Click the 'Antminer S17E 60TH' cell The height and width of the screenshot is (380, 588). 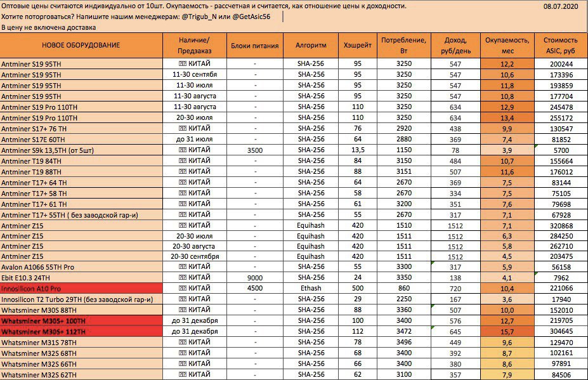(81, 140)
